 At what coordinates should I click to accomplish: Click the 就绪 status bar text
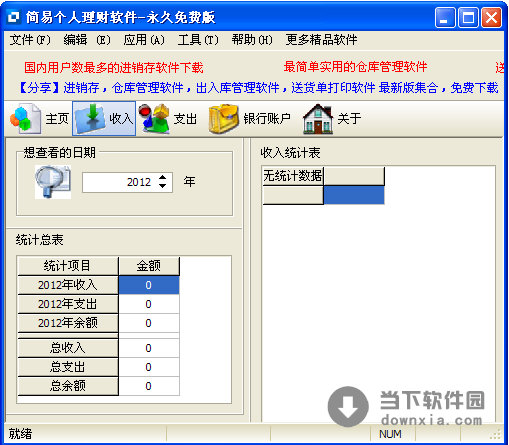(x=20, y=434)
